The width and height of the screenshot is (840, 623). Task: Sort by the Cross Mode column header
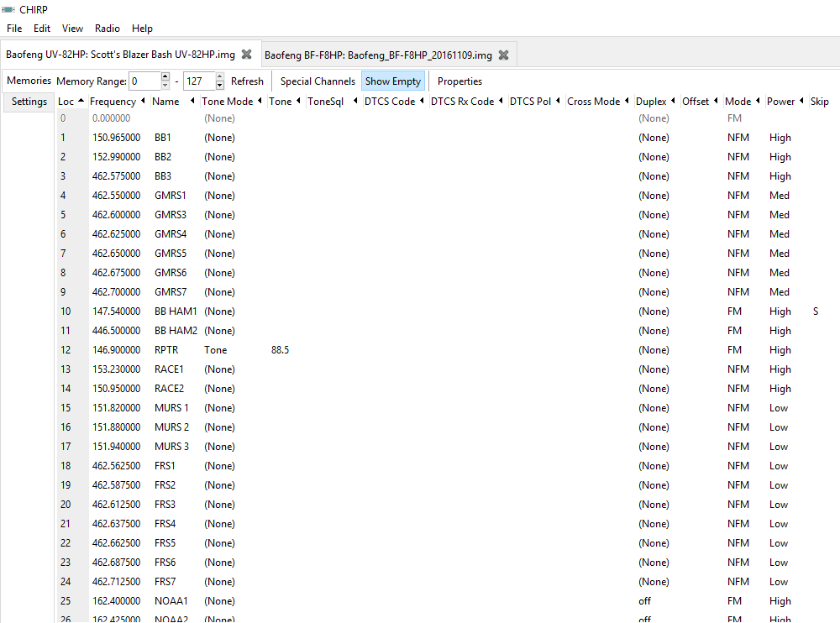[598, 102]
